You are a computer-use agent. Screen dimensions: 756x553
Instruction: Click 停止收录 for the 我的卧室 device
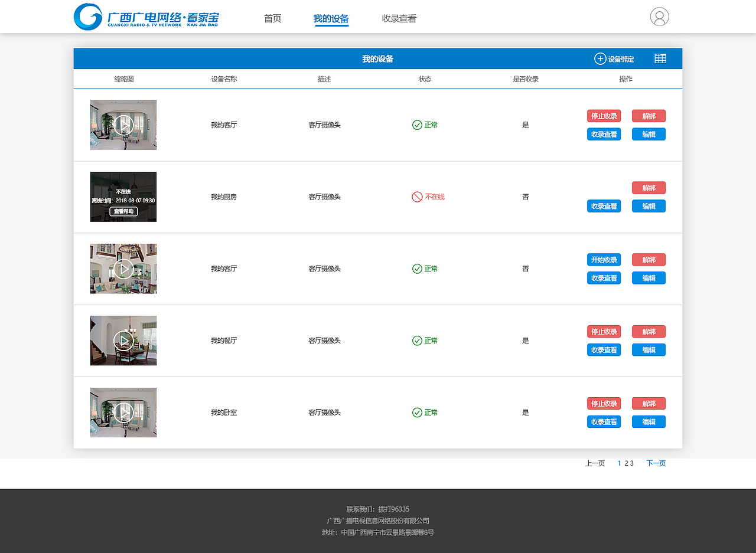[x=604, y=403]
